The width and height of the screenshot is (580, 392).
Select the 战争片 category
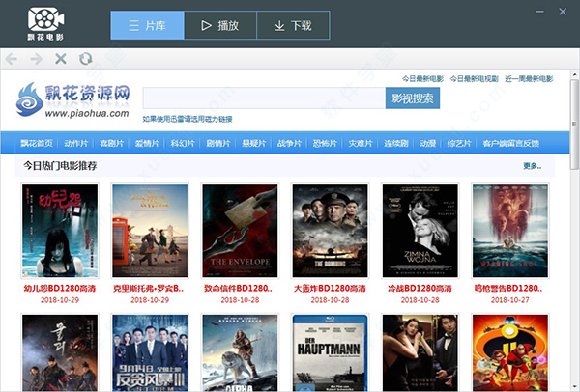pyautogui.click(x=289, y=143)
